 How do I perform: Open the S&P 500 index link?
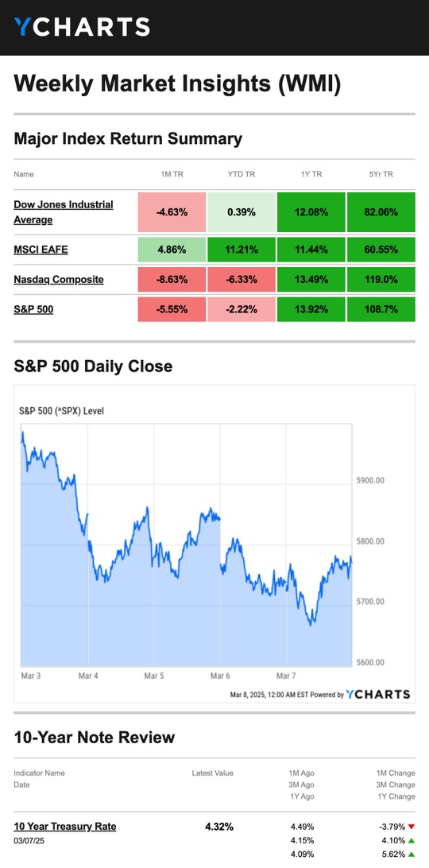pyautogui.click(x=34, y=309)
